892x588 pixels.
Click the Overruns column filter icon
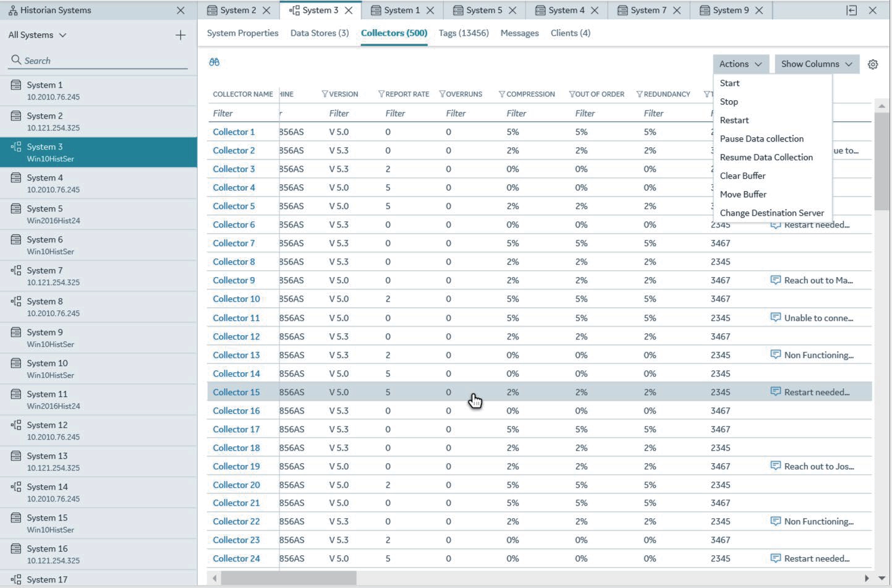click(442, 94)
